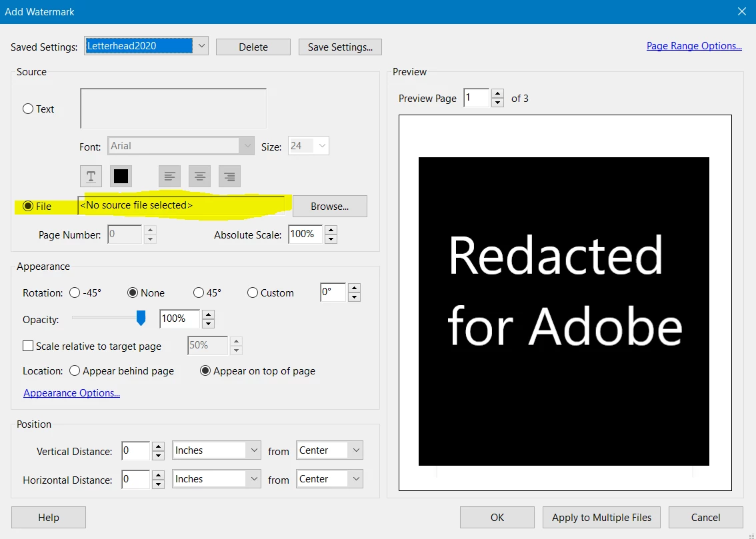Select the File source radio button
The width and height of the screenshot is (756, 539).
[x=28, y=206]
